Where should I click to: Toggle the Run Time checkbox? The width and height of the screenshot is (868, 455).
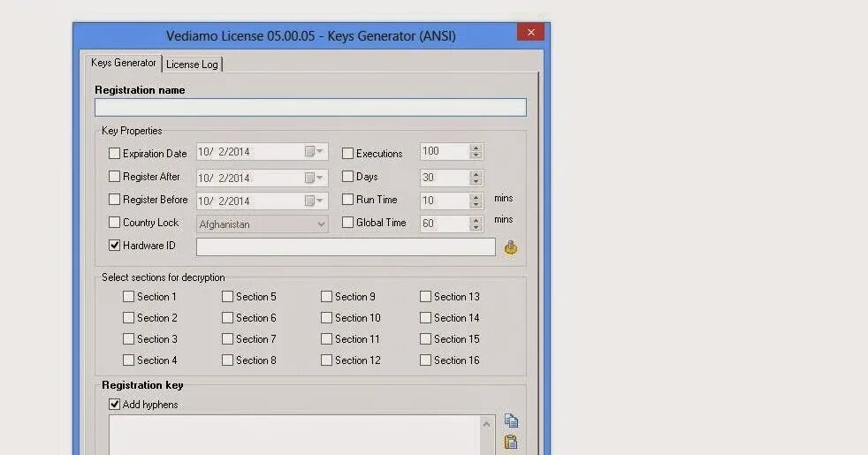[x=347, y=200]
